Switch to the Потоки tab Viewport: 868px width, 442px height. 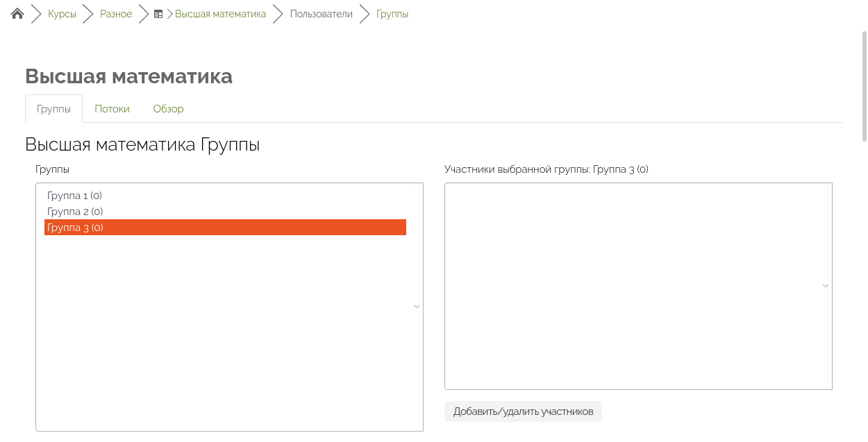click(112, 109)
